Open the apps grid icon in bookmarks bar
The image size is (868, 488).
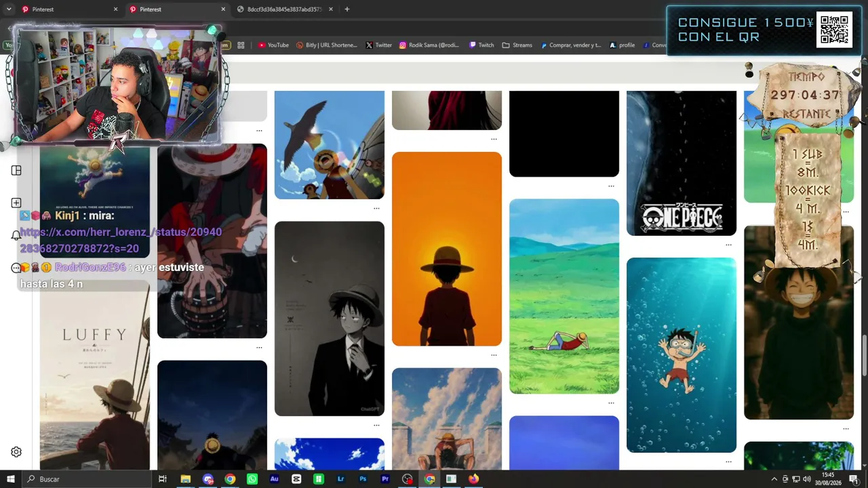coord(241,45)
